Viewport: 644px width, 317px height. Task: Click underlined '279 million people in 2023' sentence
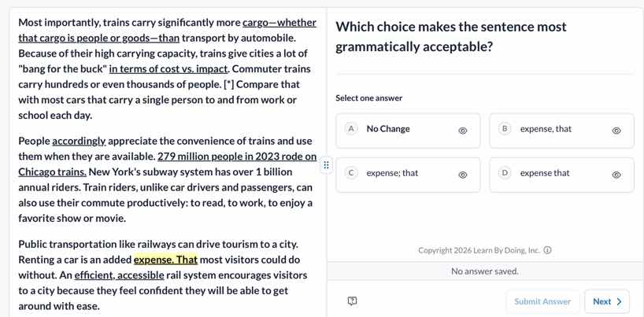[168, 164]
